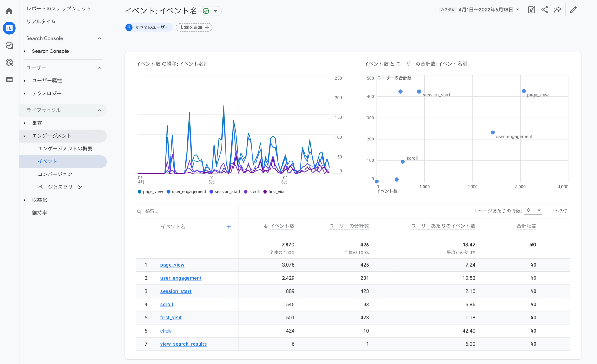Toggle the scroll legend series
597x364 pixels.
(x=252, y=191)
